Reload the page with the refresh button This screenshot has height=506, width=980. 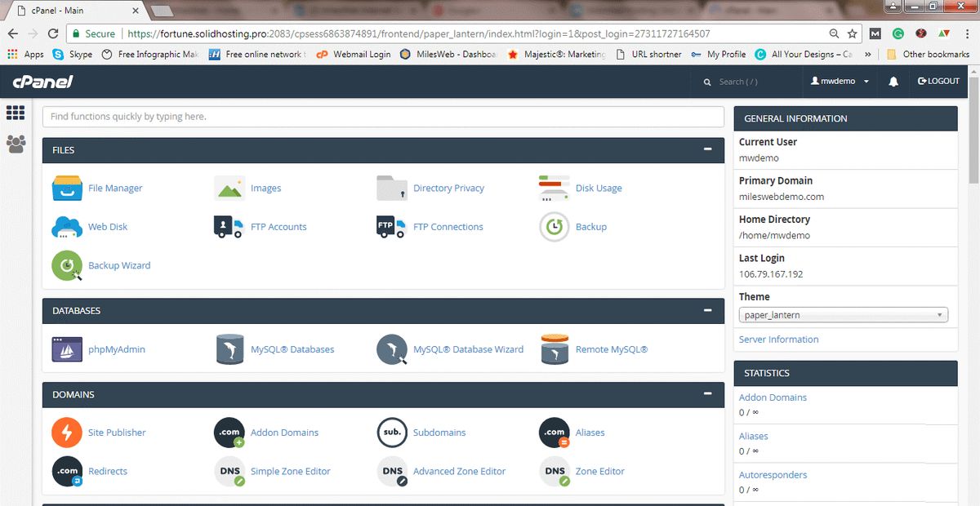[53, 33]
